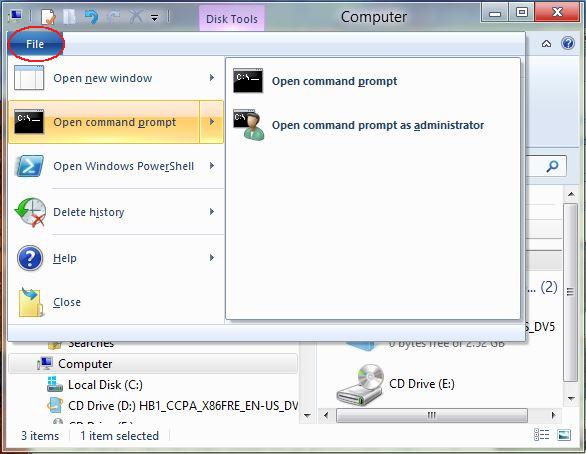
Task: Click the Redo arrow icon
Action: click(114, 16)
